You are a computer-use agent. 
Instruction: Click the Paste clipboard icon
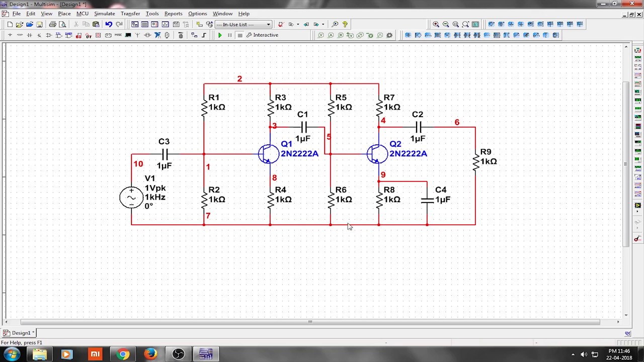(96, 24)
